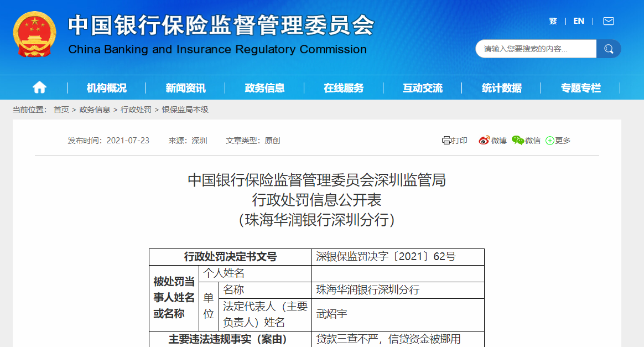Open the 在线服务 menu
Viewport: 644px width, 347px height.
344,88
